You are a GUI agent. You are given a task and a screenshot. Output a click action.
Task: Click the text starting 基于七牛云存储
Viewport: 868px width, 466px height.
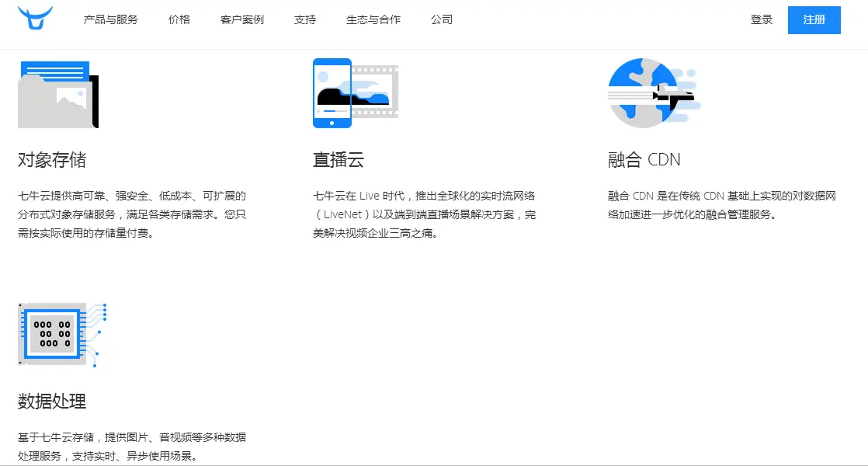(x=132, y=447)
